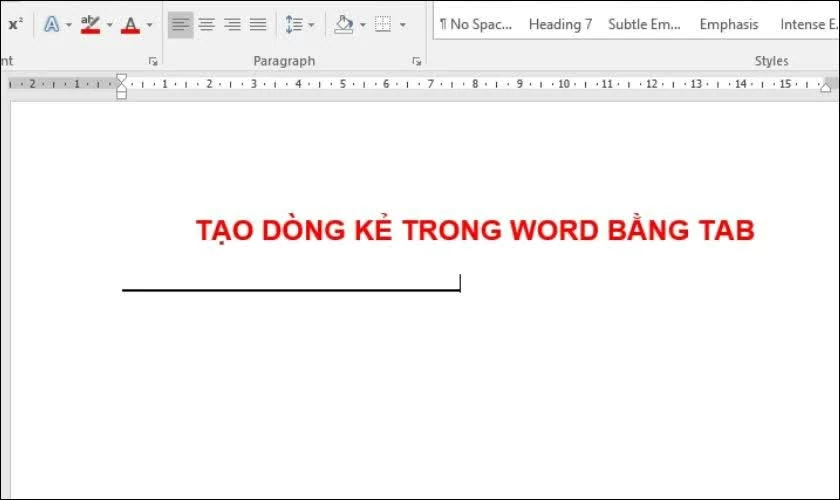Place cursor in red title text

(475, 230)
